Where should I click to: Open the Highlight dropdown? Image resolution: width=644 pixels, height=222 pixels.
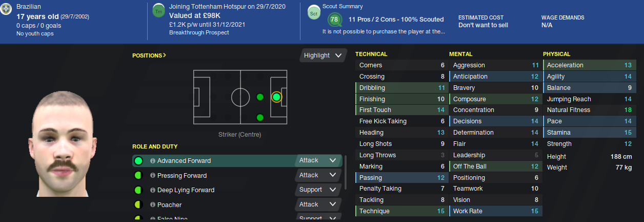[x=323, y=55]
